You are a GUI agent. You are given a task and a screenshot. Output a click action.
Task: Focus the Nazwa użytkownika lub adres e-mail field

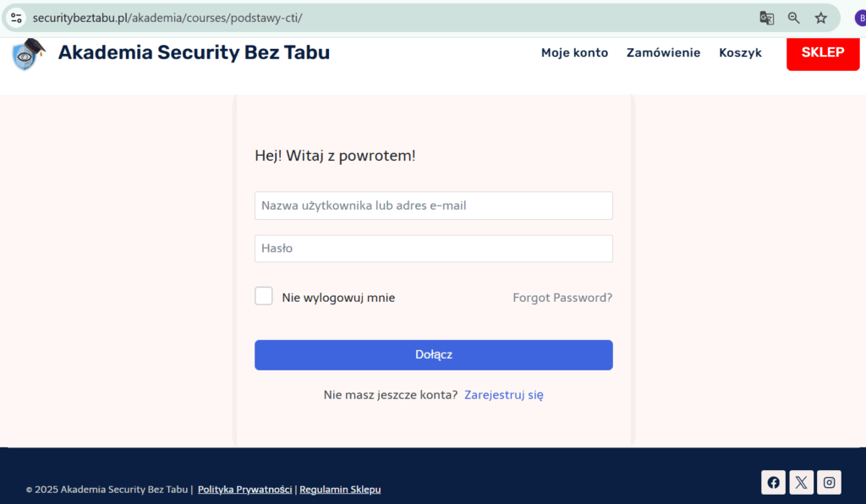pos(434,205)
